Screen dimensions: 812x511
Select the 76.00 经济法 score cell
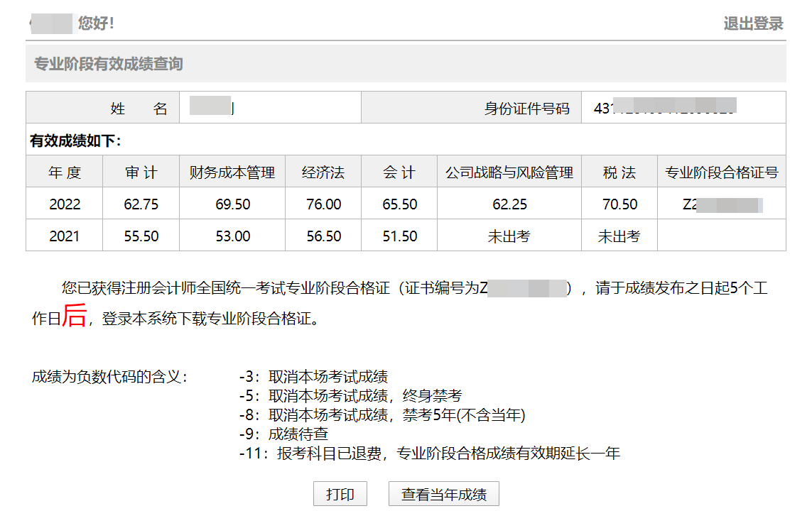pyautogui.click(x=323, y=204)
